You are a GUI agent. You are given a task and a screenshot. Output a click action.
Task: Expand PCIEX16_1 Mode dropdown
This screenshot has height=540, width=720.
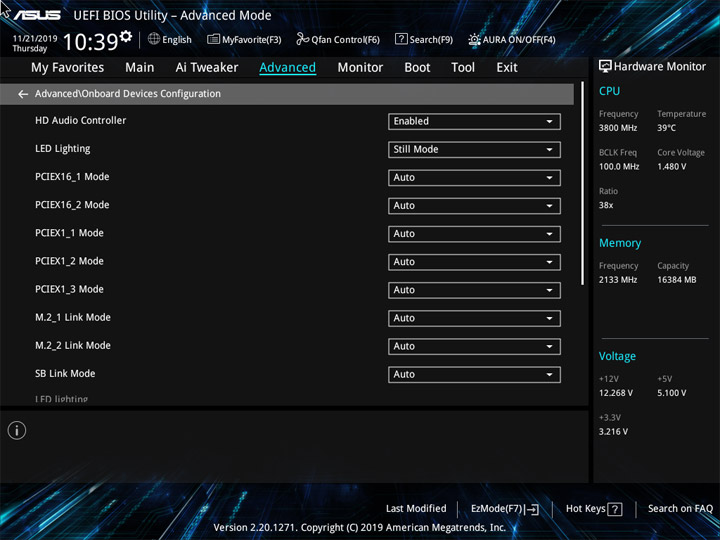point(474,178)
